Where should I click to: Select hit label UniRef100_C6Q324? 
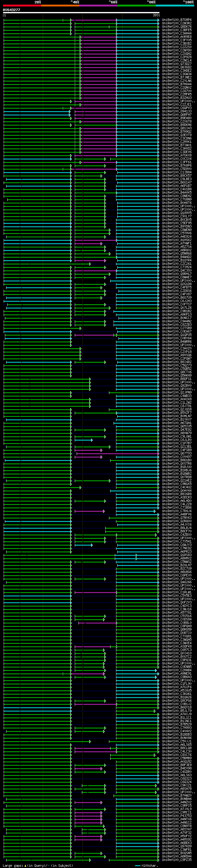177,782
